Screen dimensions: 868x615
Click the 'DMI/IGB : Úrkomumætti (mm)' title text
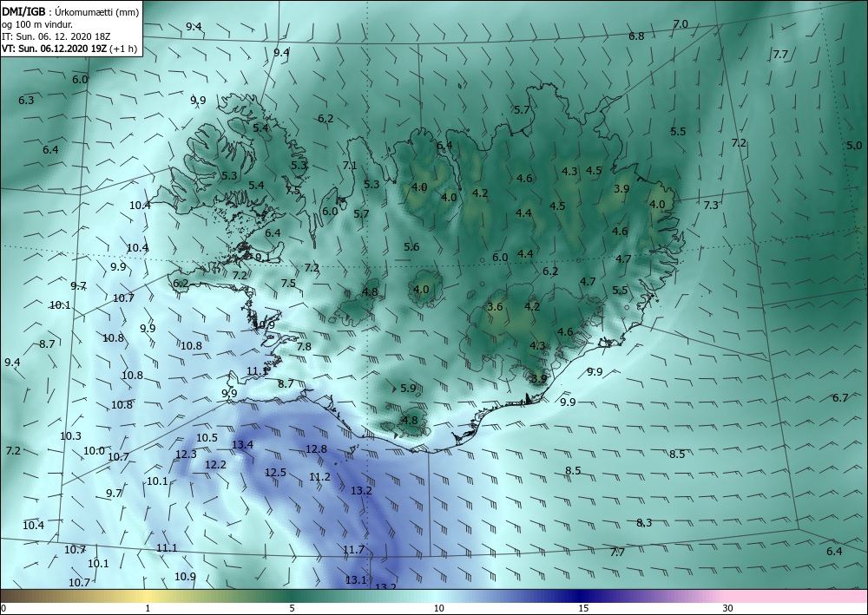point(70,11)
